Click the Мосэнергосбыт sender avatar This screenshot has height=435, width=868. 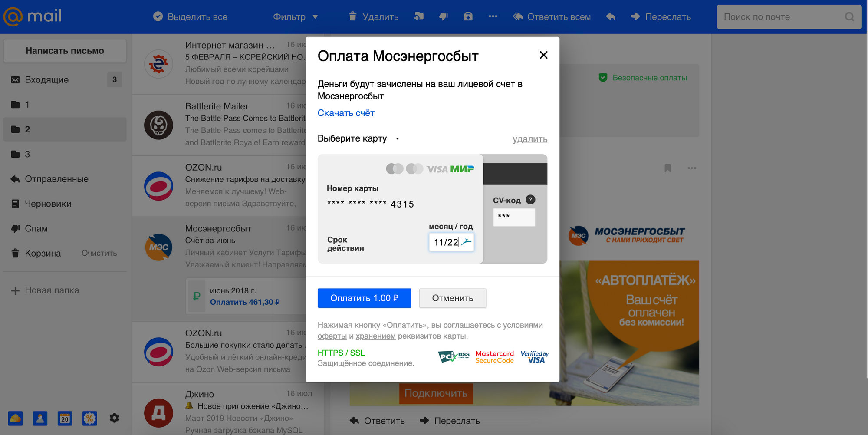tap(158, 247)
